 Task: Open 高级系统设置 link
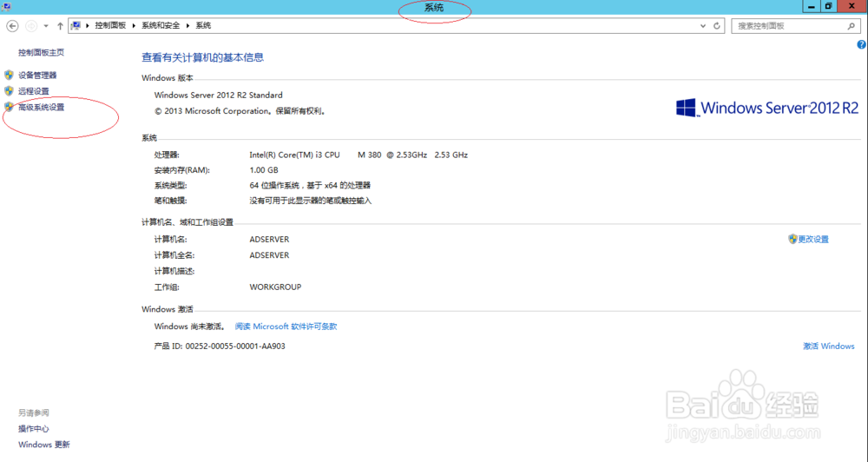click(41, 107)
